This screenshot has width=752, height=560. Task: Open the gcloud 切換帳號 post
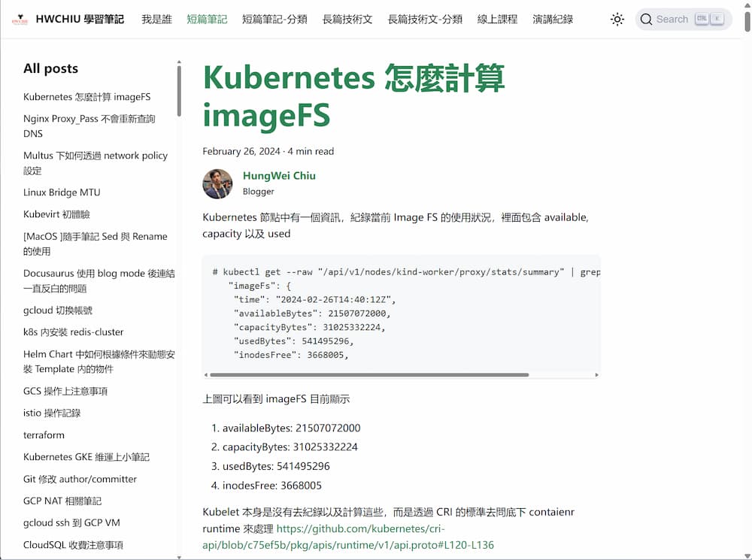point(58,310)
